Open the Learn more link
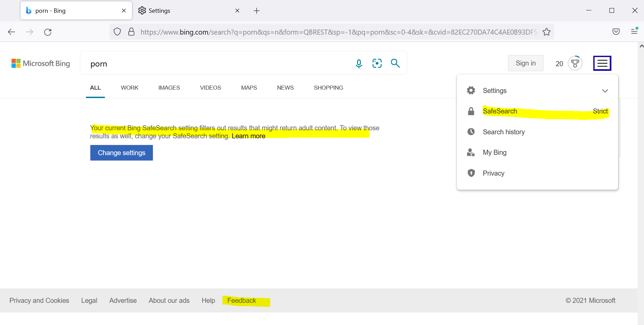The width and height of the screenshot is (644, 325). coord(248,136)
